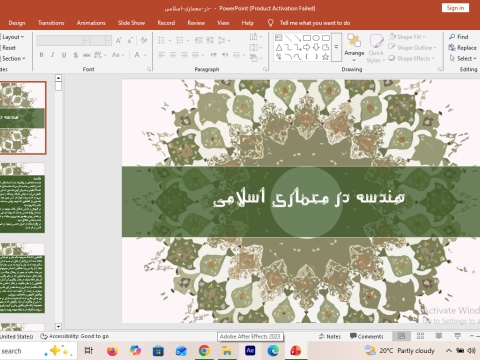Viewport: 480px width, 360px height.
Task: Decrease list indent level
Action: [x=199, y=40]
